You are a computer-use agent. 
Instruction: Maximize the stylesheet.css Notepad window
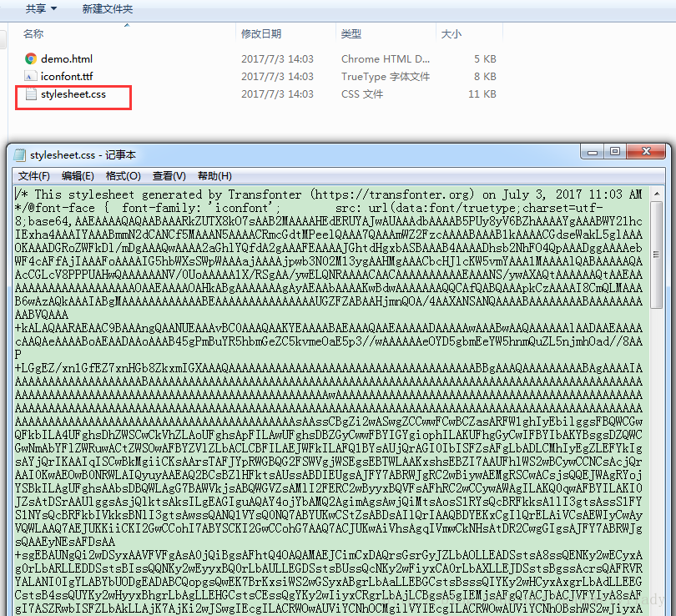(615, 152)
